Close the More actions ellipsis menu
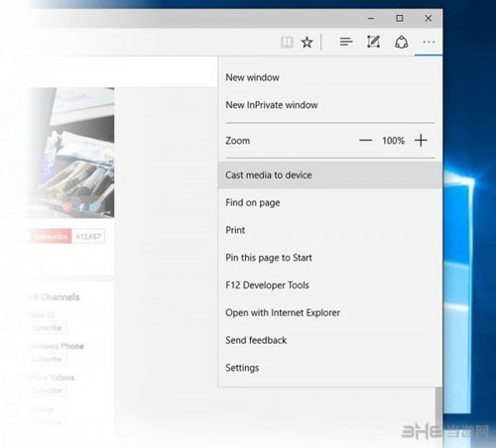496x448 pixels. click(429, 42)
